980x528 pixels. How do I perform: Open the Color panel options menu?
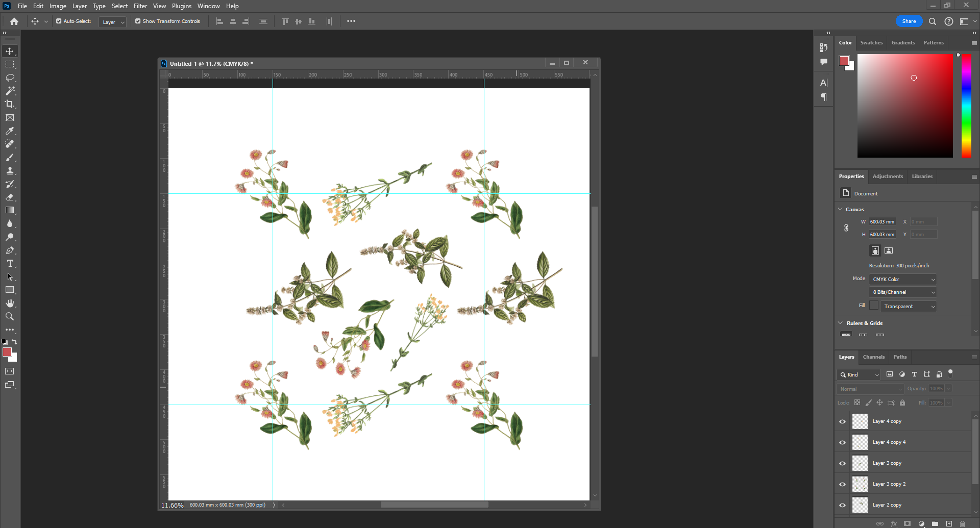pos(974,43)
